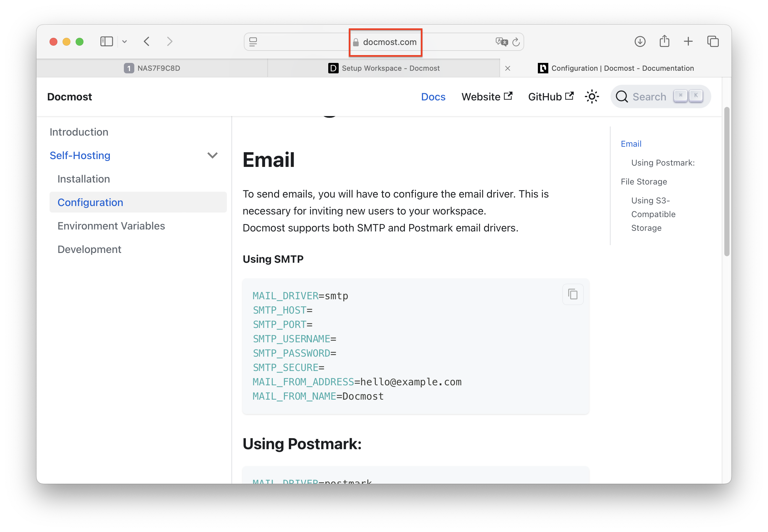Click the Share icon in toolbar
This screenshot has height=532, width=768.
click(664, 41)
